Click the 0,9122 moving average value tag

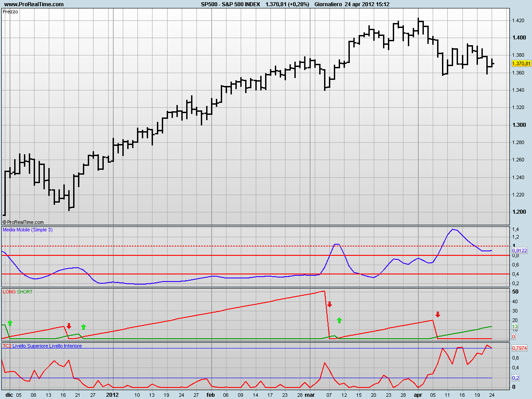tap(520, 250)
